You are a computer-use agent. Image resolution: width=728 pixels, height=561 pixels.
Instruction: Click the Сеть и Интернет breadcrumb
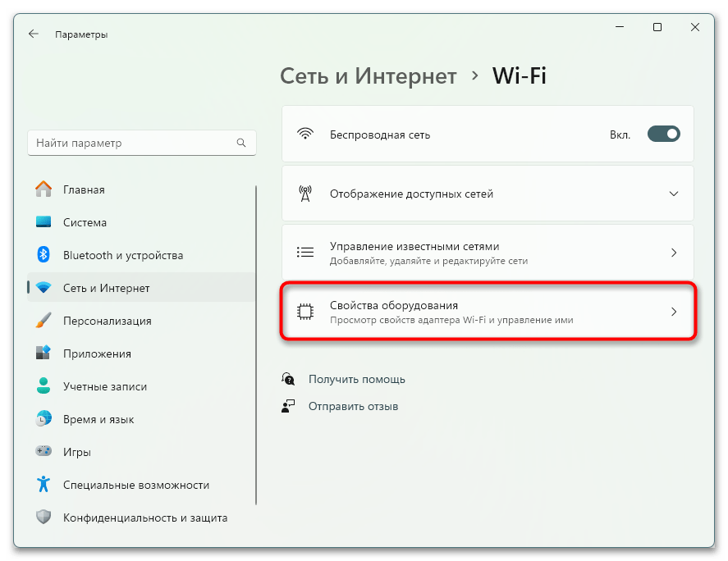coord(369,75)
